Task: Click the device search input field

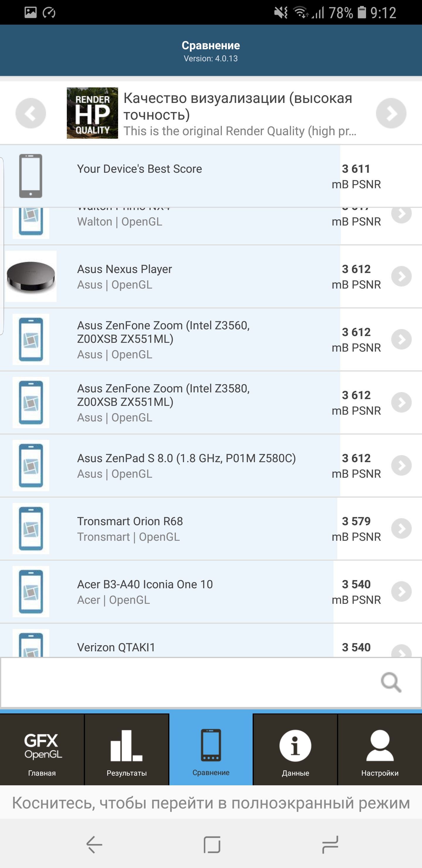Action: (x=189, y=682)
